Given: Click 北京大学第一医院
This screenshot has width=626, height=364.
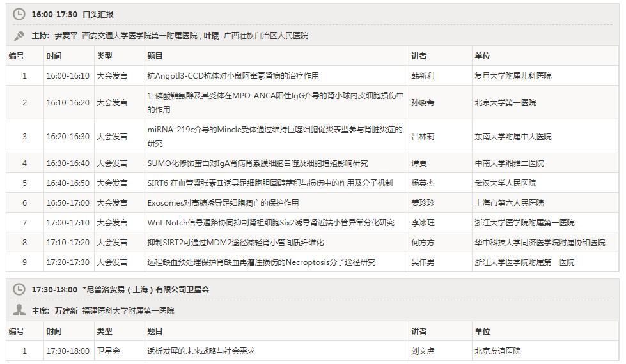Looking at the screenshot, I should pyautogui.click(x=505, y=102).
